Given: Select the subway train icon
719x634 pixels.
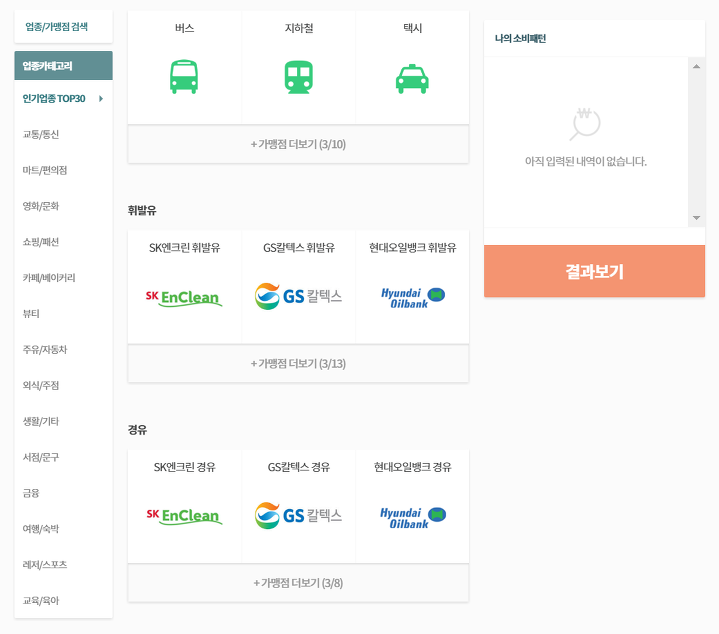Looking at the screenshot, I should (298, 77).
